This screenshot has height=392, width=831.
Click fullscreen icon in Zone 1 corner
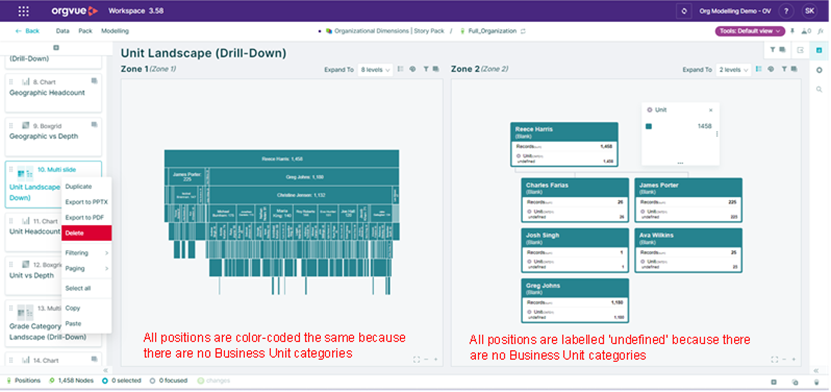tap(416, 359)
